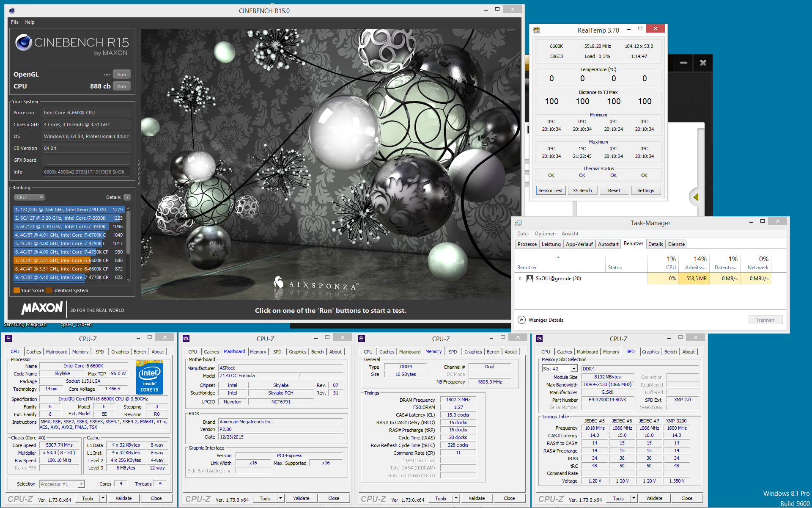This screenshot has height=508, width=812.
Task: Click the yellow arrow on background window edge
Action: [x=695, y=197]
